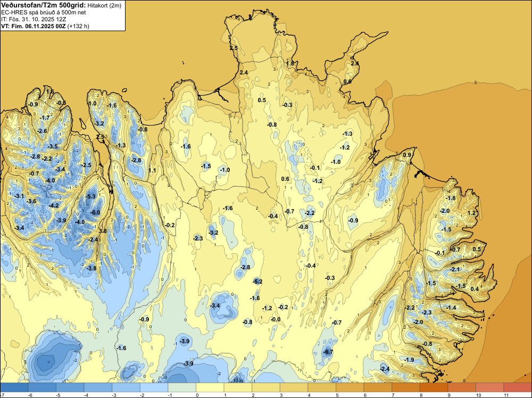Click the -3.6 temperature value

coord(31,202)
